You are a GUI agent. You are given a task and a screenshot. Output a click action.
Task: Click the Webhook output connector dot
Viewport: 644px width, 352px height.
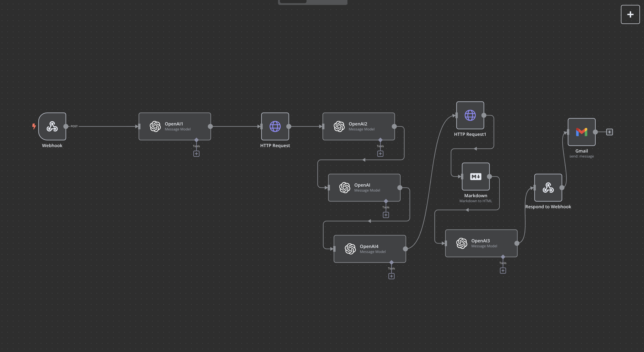click(x=66, y=126)
